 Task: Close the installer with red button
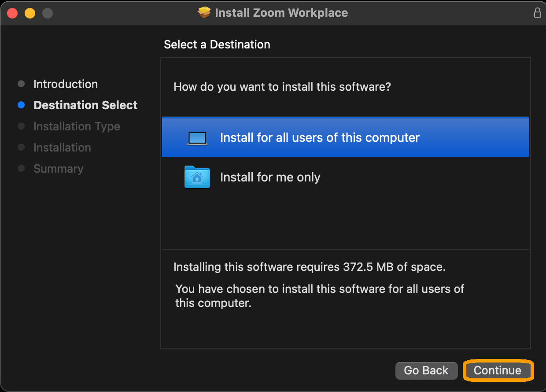point(12,13)
